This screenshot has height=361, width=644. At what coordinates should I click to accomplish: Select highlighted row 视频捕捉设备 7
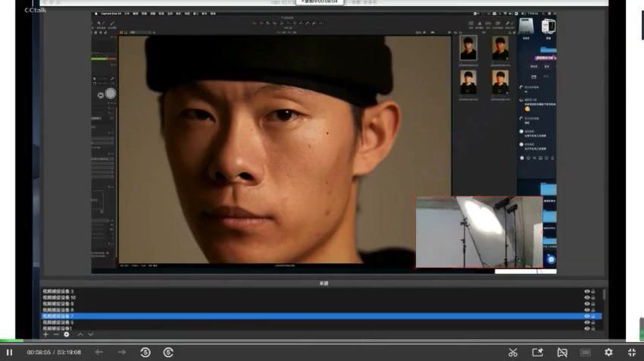321,316
